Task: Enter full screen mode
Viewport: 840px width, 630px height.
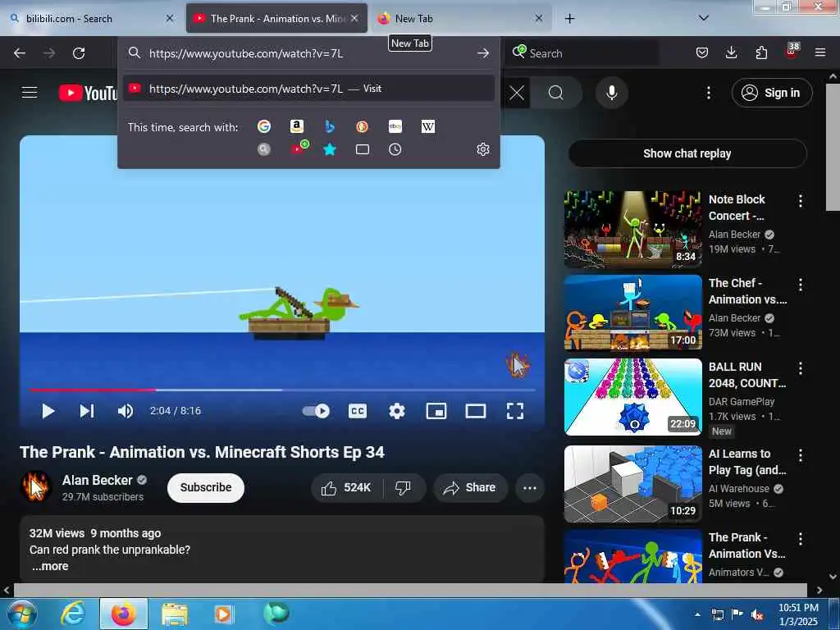Action: pyautogui.click(x=515, y=411)
